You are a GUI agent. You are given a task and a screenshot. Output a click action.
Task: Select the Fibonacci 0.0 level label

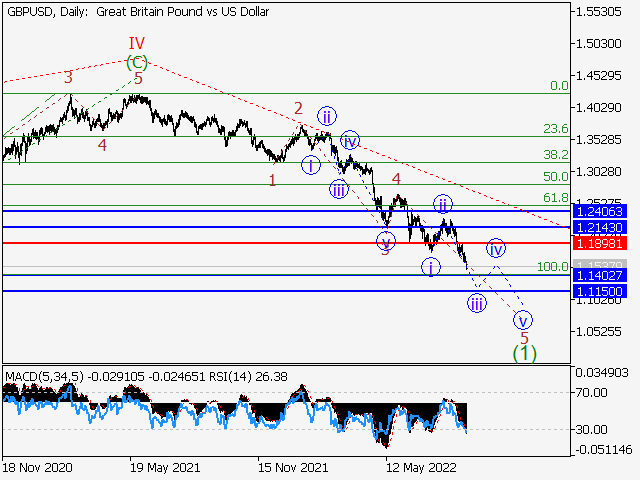click(559, 85)
